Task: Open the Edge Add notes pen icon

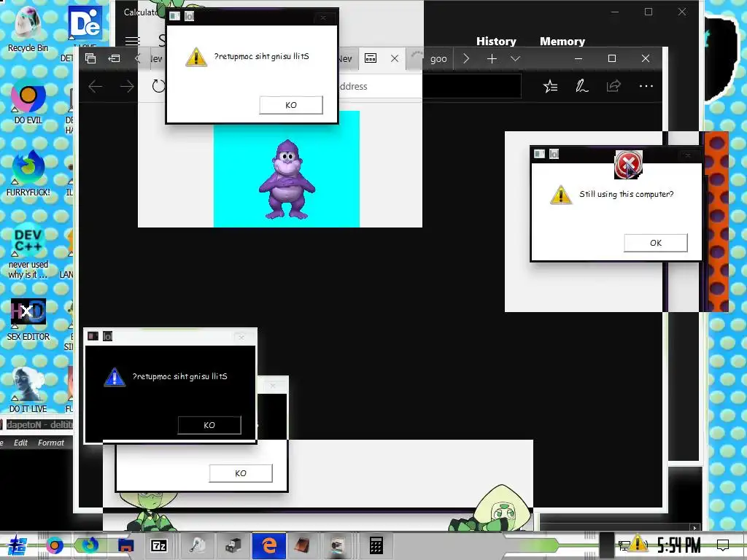Action: 581,86
